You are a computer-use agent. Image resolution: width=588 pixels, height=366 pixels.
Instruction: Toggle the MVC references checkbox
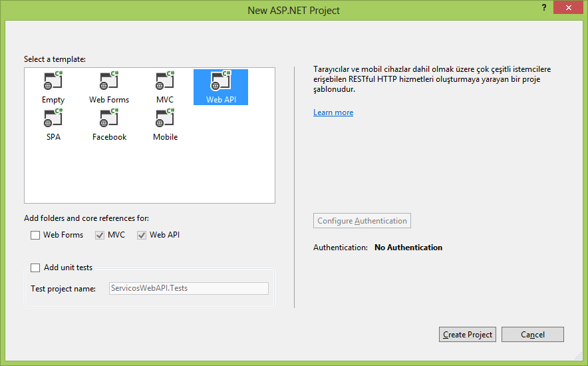pos(100,235)
